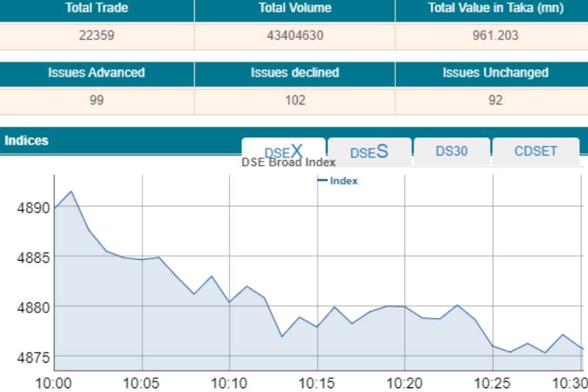
Task: Click the Issues Advanced header cell
Action: pos(97,73)
